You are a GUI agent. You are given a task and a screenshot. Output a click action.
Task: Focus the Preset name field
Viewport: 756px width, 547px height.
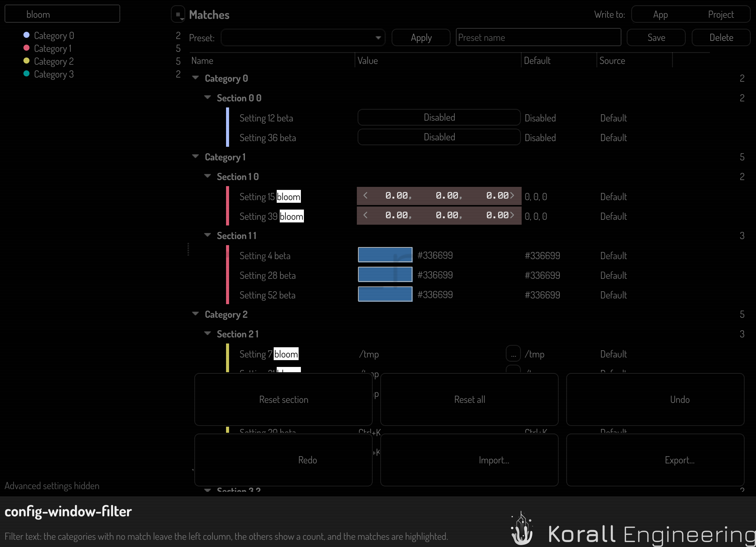[x=538, y=37]
